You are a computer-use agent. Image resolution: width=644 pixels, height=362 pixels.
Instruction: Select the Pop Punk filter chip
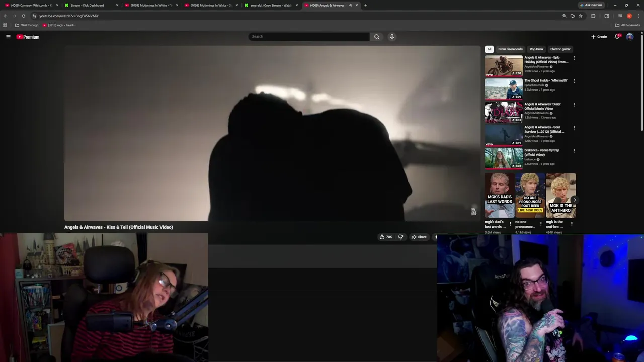pos(536,49)
